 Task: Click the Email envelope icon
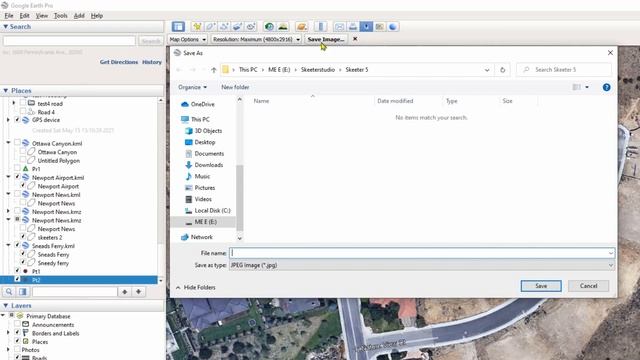click(339, 27)
